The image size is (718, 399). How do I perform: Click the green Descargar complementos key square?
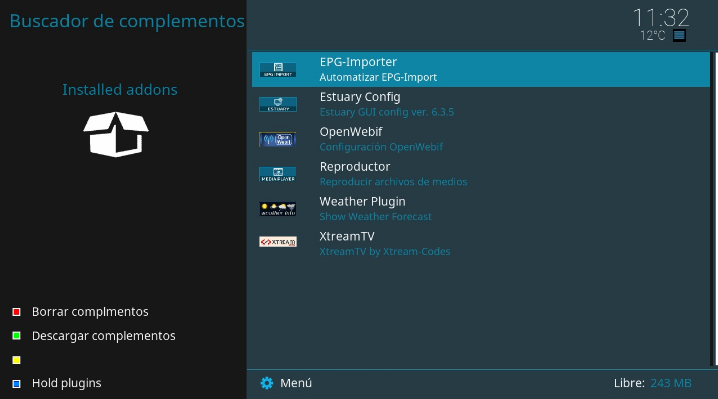(16, 336)
